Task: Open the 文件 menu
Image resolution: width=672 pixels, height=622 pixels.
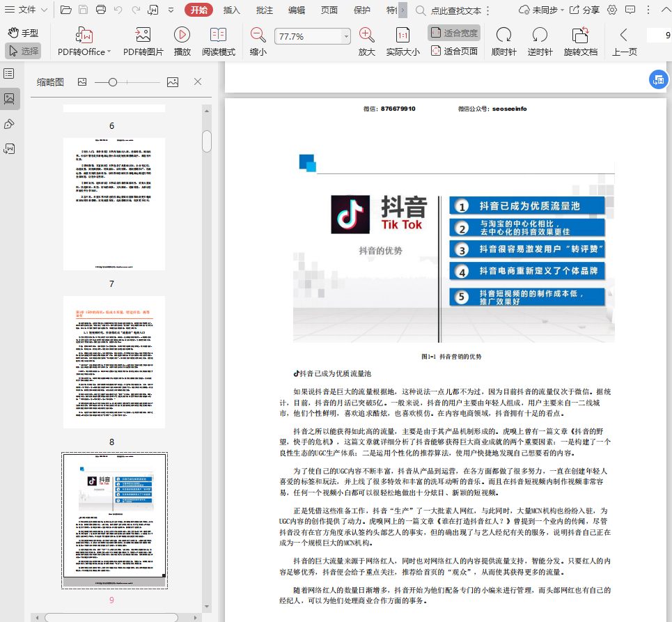Action: point(26,10)
